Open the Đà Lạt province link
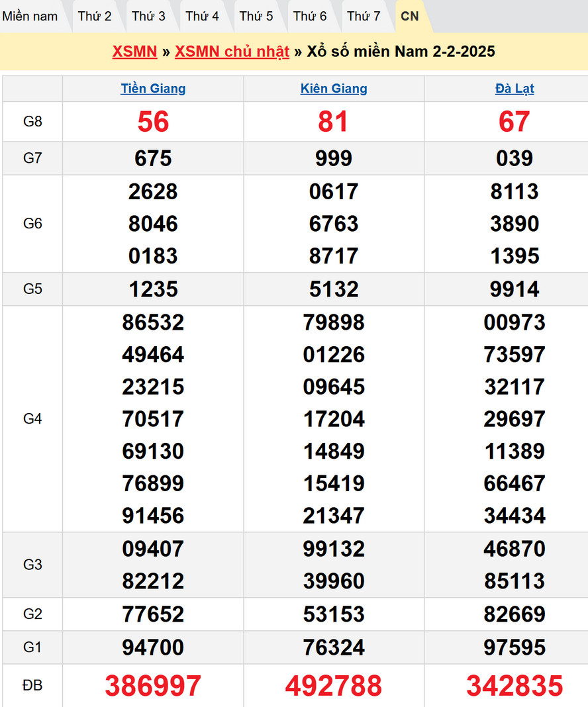The width and height of the screenshot is (588, 707). (514, 89)
